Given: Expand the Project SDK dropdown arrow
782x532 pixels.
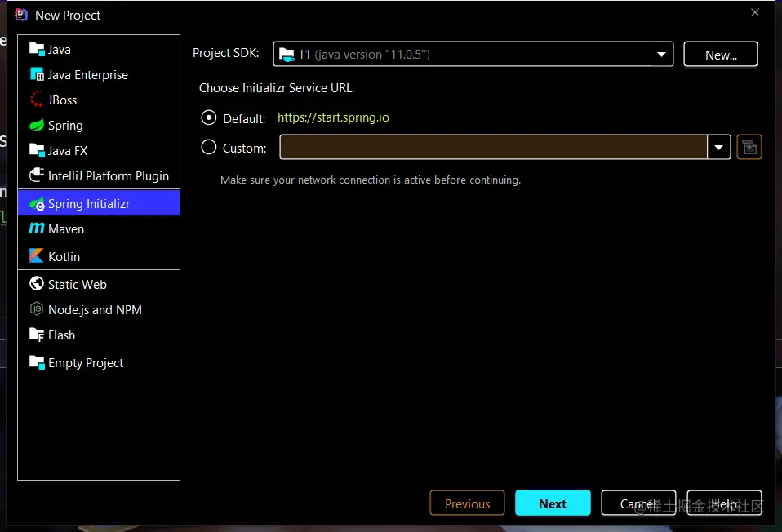Looking at the screenshot, I should [x=661, y=55].
